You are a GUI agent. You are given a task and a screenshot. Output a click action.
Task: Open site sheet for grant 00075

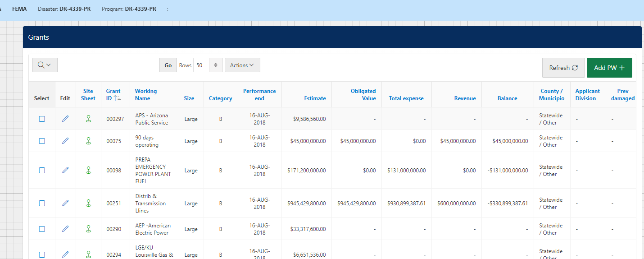coord(88,141)
